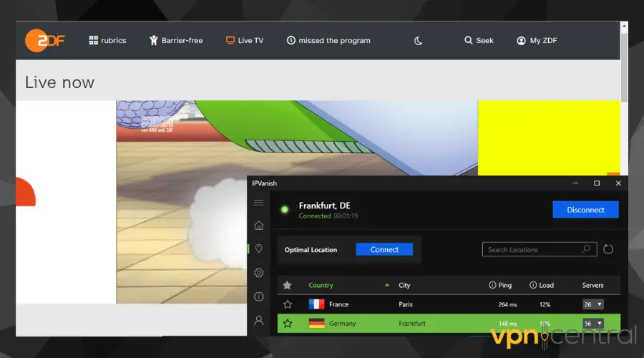Click the Ping info icon
The image size is (644, 358).
[x=492, y=285]
